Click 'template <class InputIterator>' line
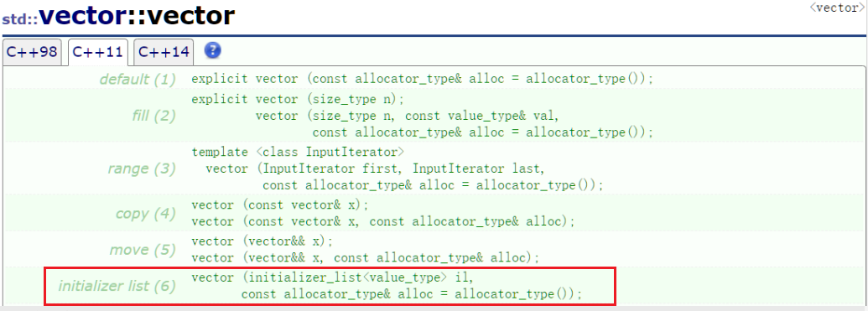 (298, 152)
